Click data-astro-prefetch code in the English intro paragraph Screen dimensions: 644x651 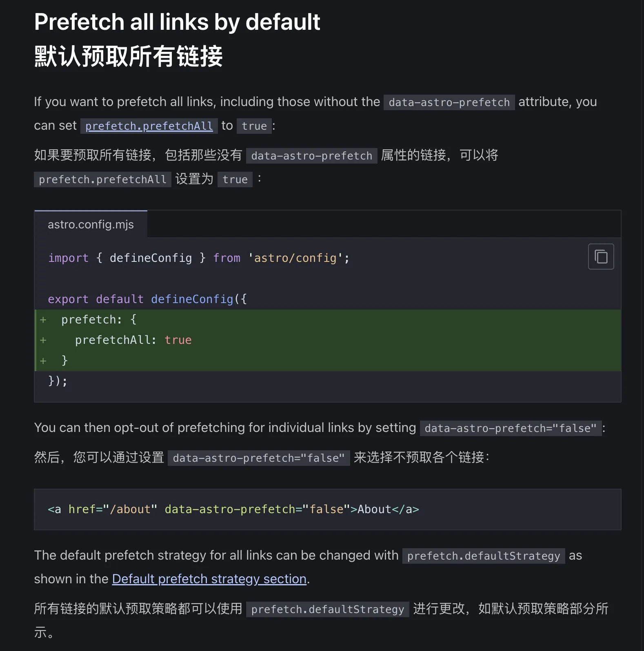coord(449,102)
